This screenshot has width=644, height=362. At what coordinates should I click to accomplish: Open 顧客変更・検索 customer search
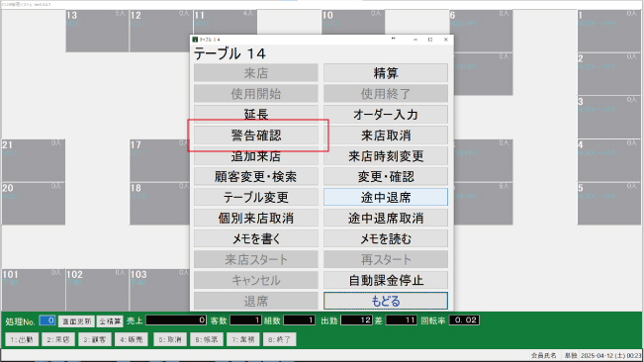[x=256, y=177]
